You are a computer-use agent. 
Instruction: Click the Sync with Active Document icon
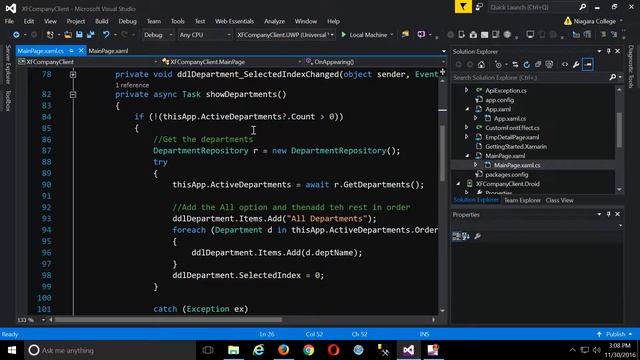(515, 64)
